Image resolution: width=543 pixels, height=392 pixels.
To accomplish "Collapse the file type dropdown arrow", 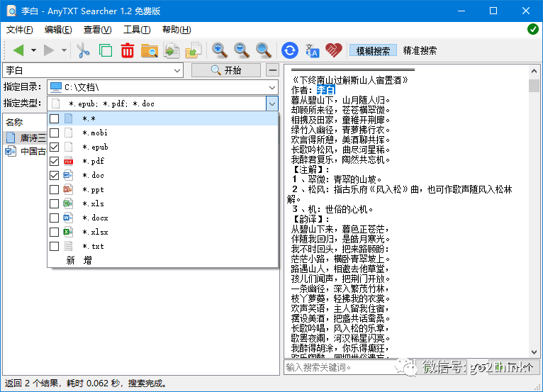I will 272,104.
